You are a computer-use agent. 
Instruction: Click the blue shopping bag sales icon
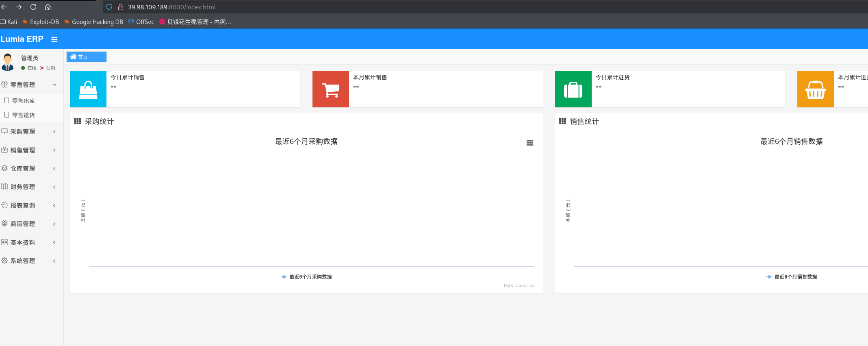click(88, 89)
